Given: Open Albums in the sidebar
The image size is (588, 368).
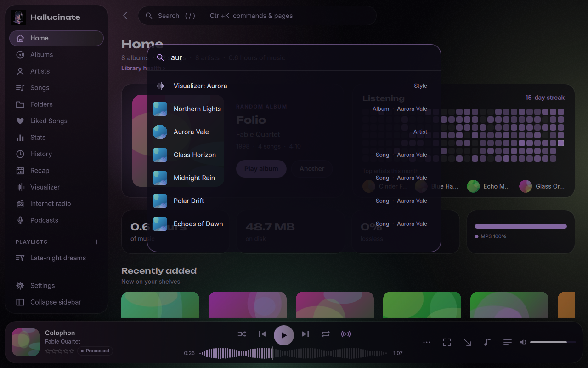Looking at the screenshot, I should pyautogui.click(x=57, y=55).
